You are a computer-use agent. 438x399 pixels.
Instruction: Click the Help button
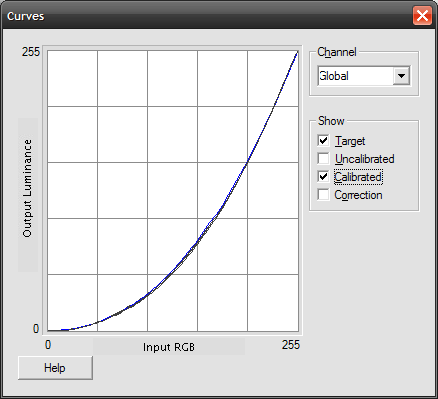tap(55, 368)
